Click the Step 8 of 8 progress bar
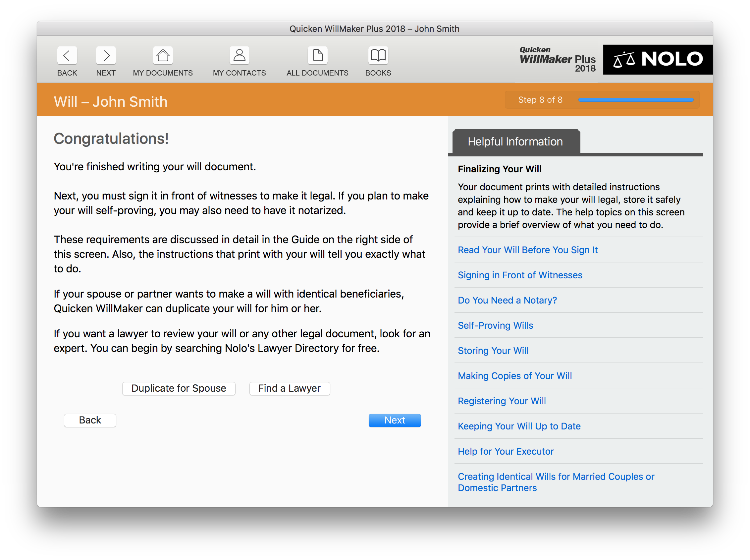The width and height of the screenshot is (750, 560). click(636, 100)
